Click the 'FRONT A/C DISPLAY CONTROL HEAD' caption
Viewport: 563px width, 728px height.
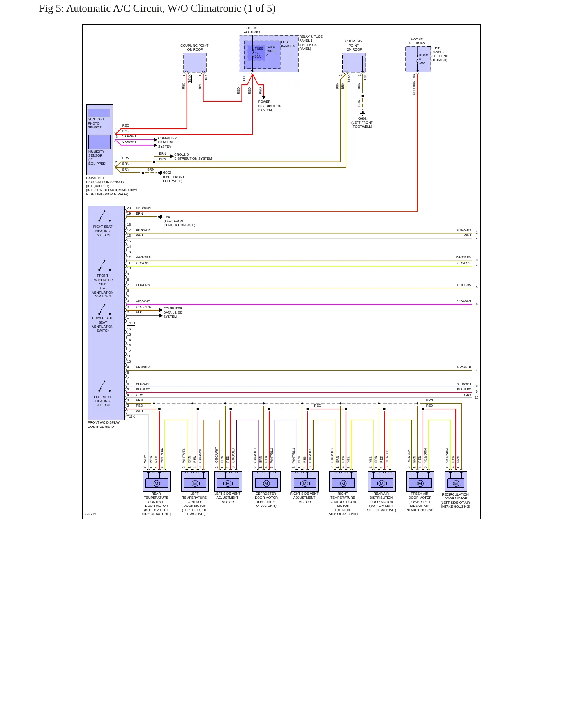coord(104,425)
